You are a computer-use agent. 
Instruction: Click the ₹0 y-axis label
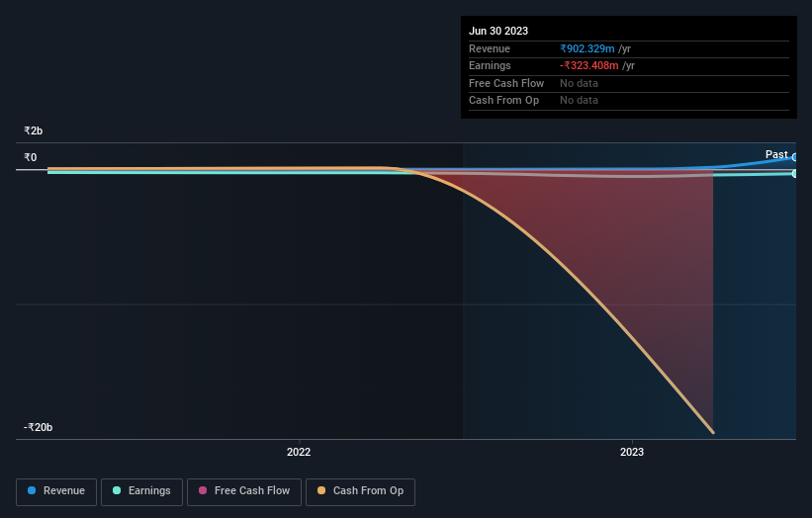[x=31, y=157]
